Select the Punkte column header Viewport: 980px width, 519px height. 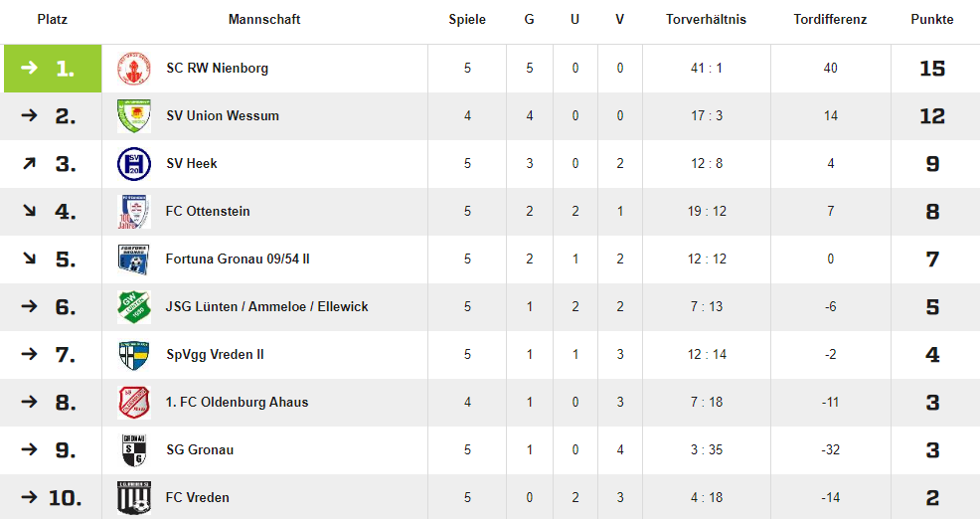pos(932,19)
